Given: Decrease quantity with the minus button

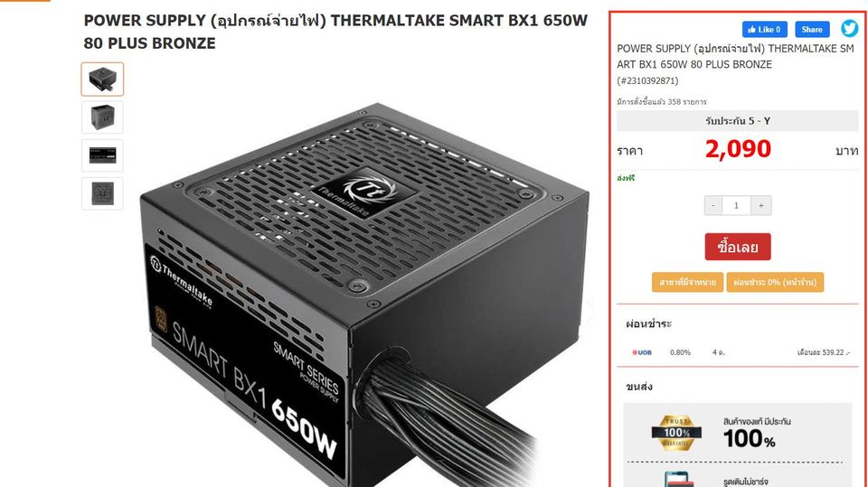Looking at the screenshot, I should (713, 205).
